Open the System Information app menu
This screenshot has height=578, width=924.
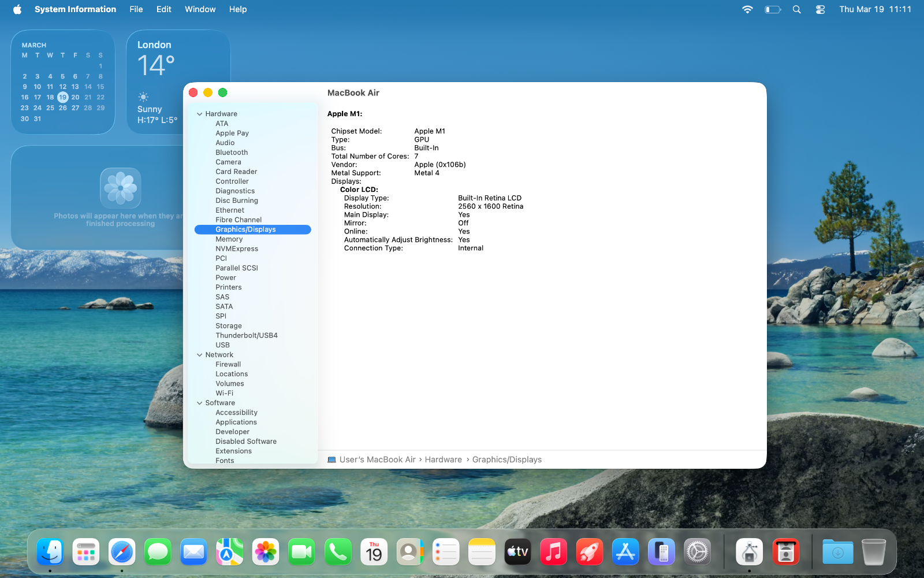click(x=75, y=9)
